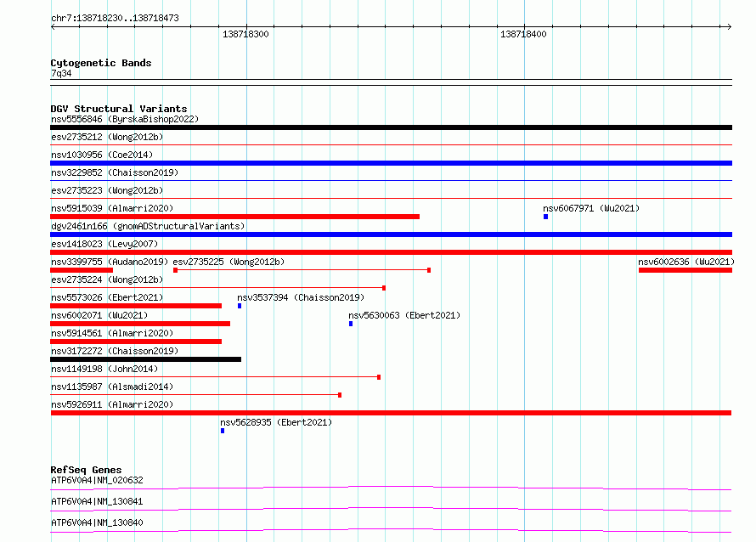The height and width of the screenshot is (542, 756).
Task: Click the 138718300 ruler position label
Action: (245, 34)
